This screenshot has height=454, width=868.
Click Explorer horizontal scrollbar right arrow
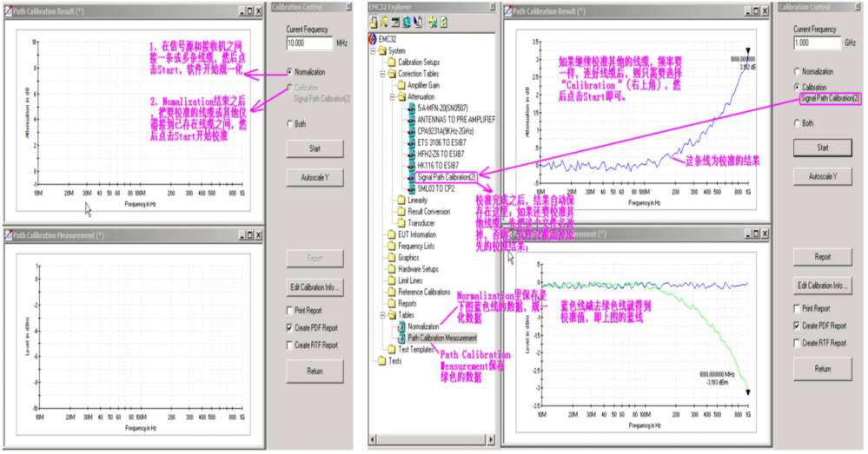[490, 439]
